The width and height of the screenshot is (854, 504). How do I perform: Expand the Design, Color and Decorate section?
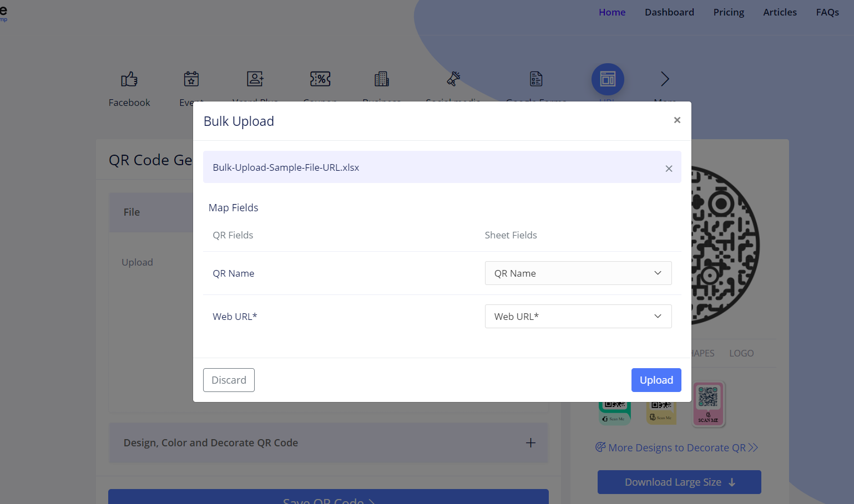point(530,442)
